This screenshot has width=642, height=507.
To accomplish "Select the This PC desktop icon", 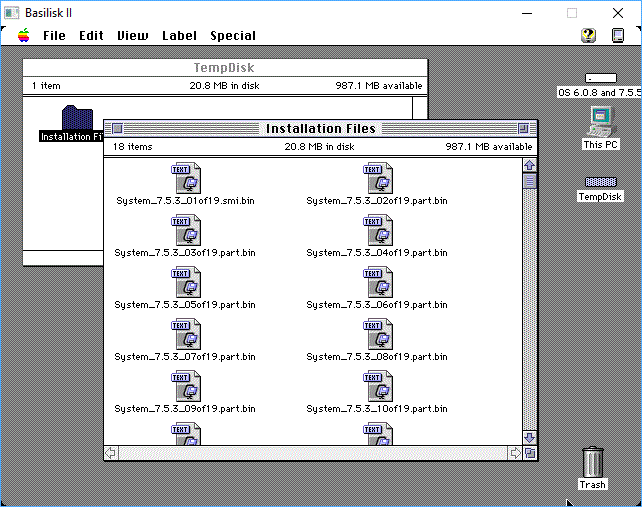I will click(601, 121).
